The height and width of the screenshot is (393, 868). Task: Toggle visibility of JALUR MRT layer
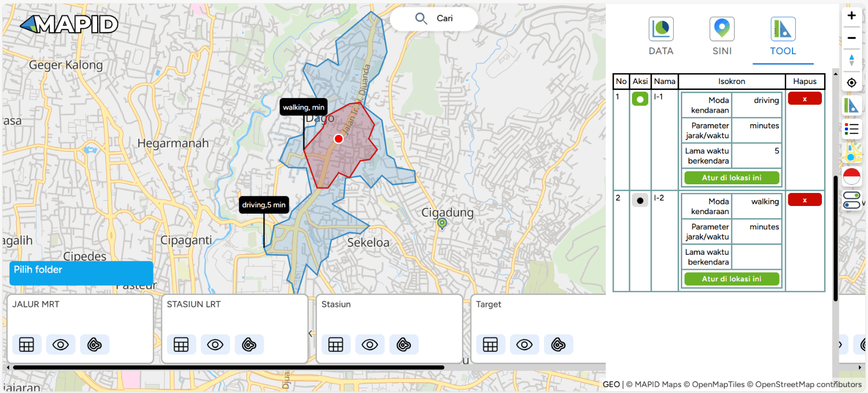pyautogui.click(x=61, y=345)
